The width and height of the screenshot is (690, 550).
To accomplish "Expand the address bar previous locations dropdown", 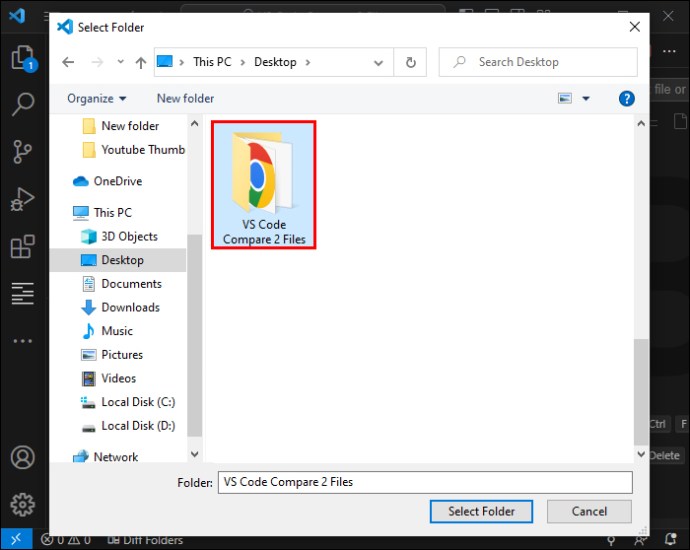I will coord(378,62).
